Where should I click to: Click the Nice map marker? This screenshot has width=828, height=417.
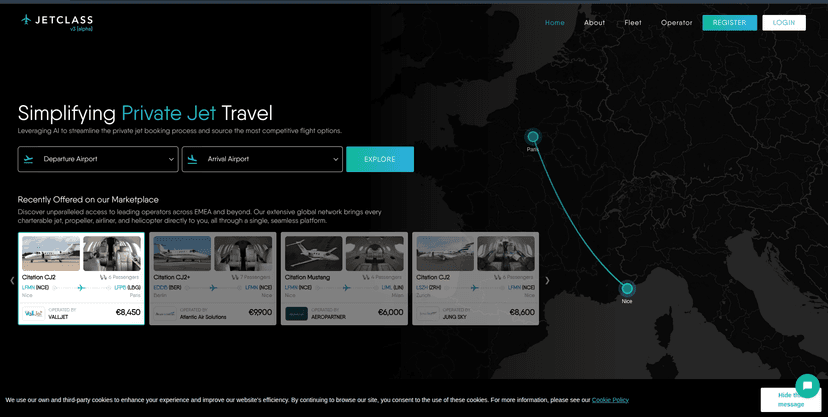(x=627, y=288)
